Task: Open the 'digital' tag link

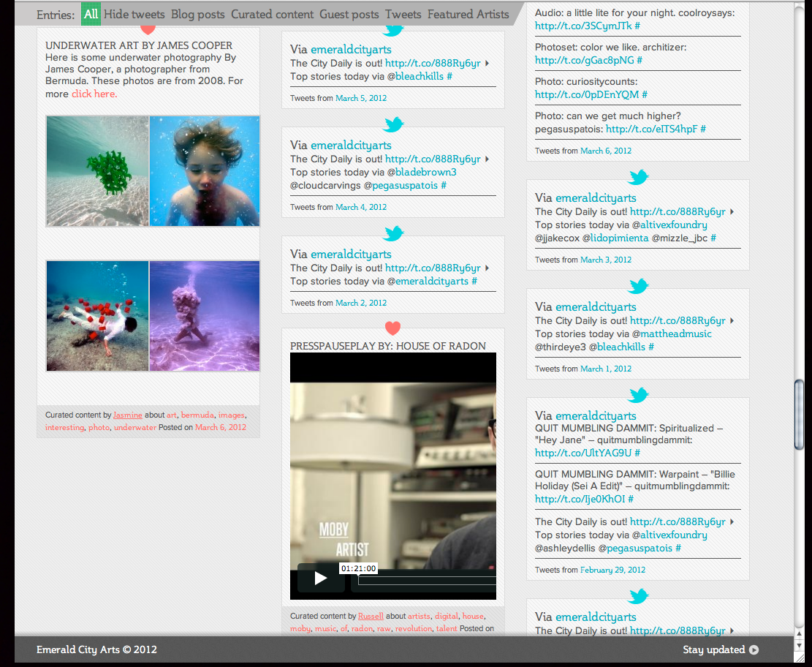Action: (447, 616)
